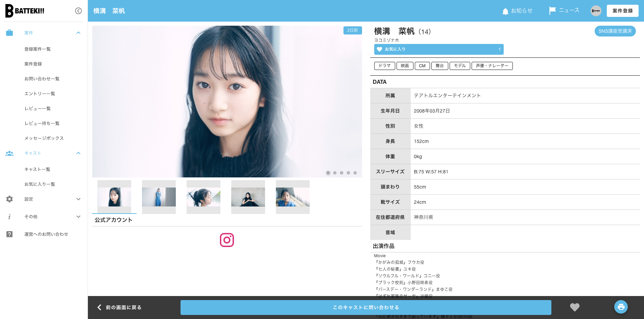This screenshot has width=644, height=319.
Task: Open news via the flag icon
Action: (552, 11)
